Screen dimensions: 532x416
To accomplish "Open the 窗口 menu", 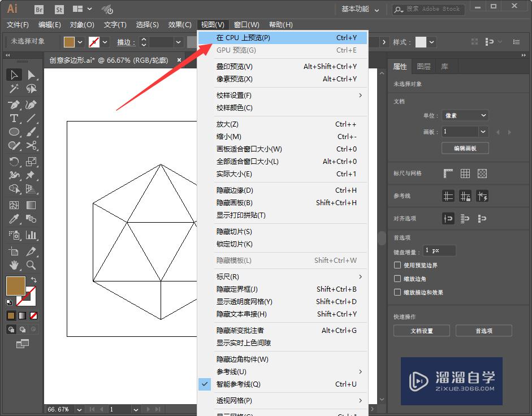I will [x=247, y=24].
